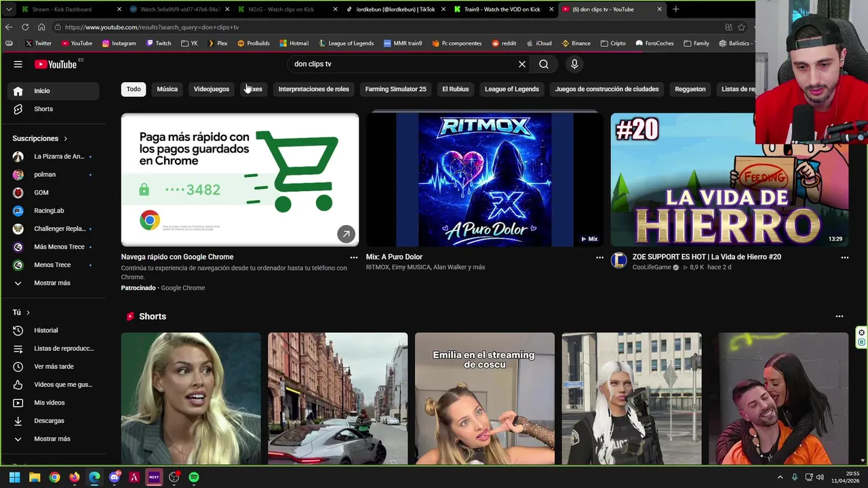Open Descargas in the sidebar

click(x=53, y=421)
